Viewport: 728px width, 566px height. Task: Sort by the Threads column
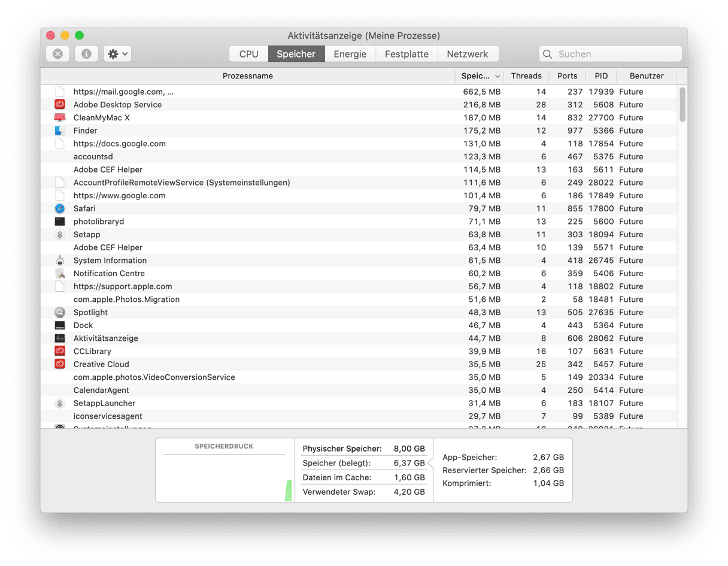[x=526, y=76]
